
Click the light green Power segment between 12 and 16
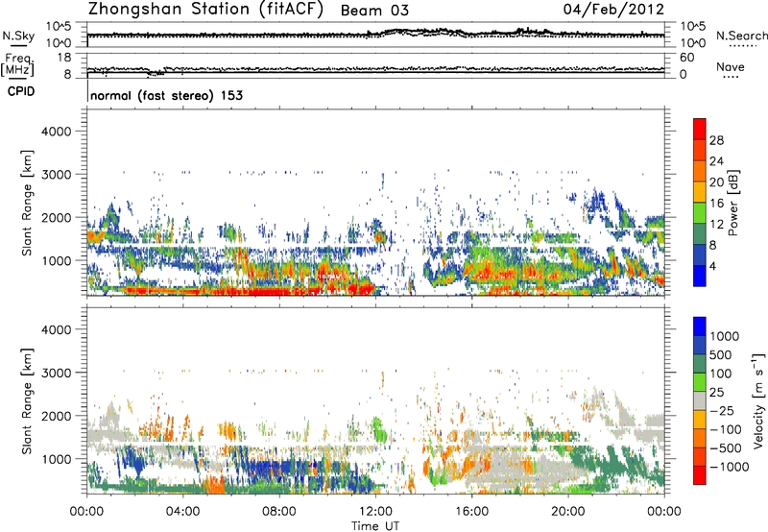coord(700,213)
